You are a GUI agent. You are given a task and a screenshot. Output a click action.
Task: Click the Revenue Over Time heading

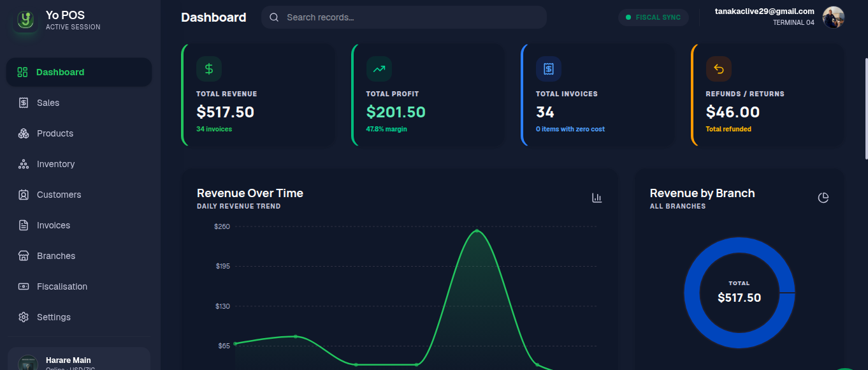click(x=250, y=193)
